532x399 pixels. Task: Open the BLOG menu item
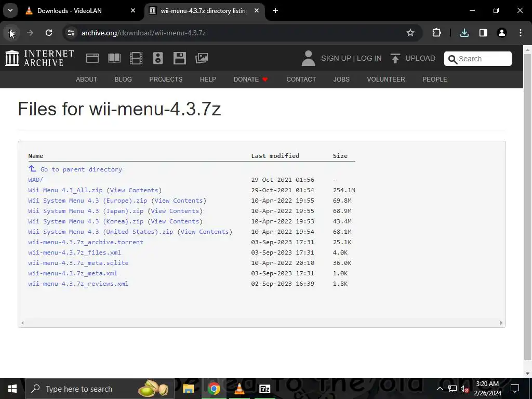pos(123,79)
